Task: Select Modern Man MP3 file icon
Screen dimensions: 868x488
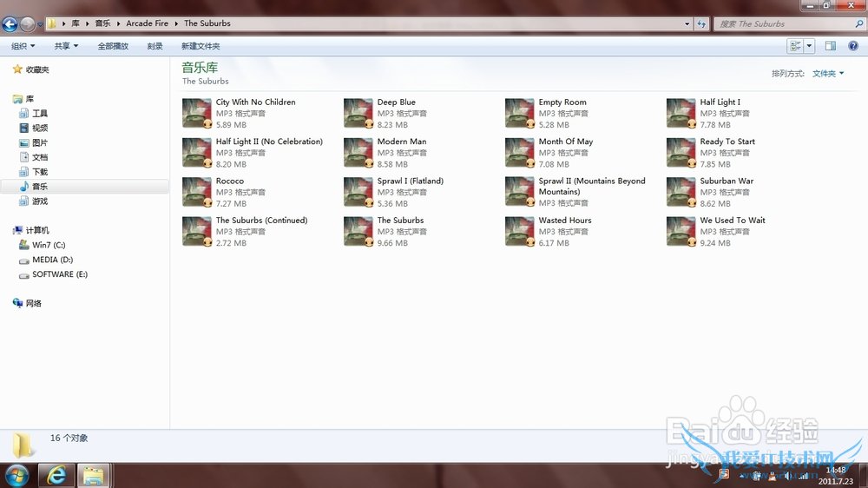Action: (358, 153)
